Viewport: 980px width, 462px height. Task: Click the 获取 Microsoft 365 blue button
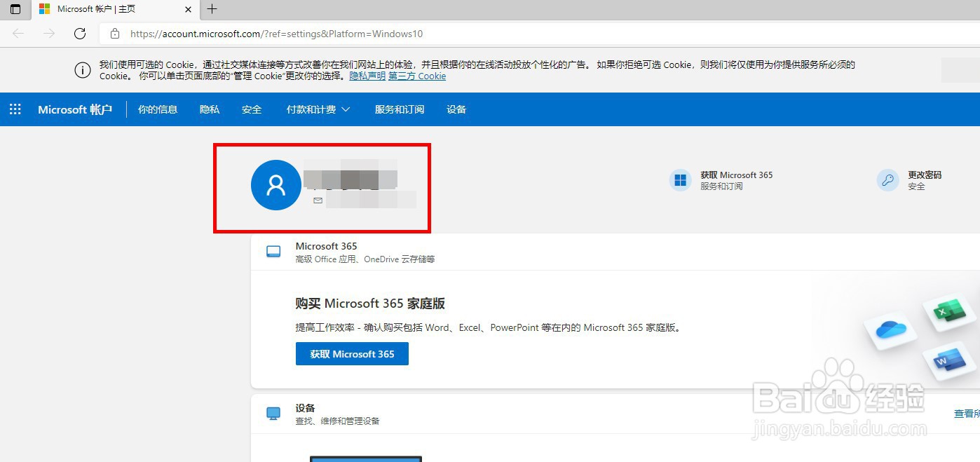tap(351, 353)
